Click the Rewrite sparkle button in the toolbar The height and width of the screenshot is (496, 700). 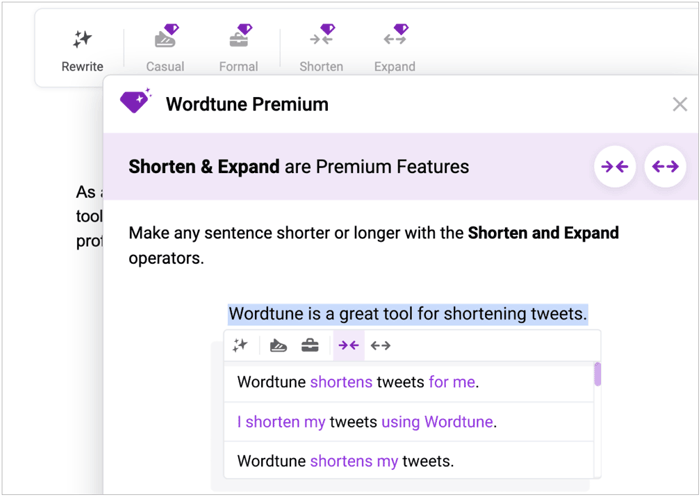(82, 48)
